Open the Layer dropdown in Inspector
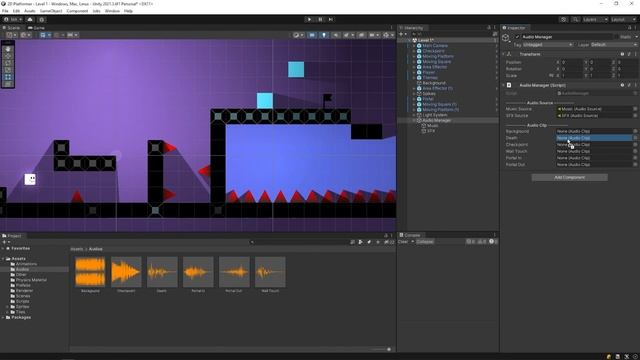The image size is (640, 360). coord(613,44)
